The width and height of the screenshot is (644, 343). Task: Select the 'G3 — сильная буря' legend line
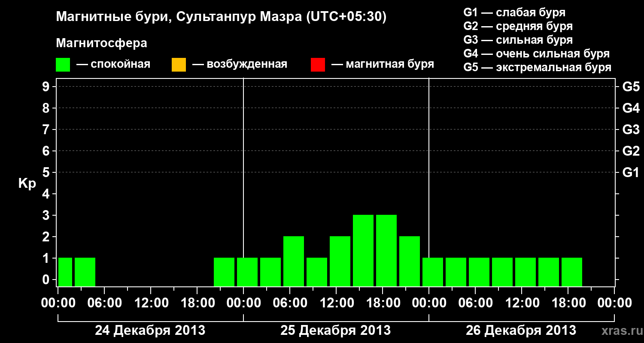[518, 40]
